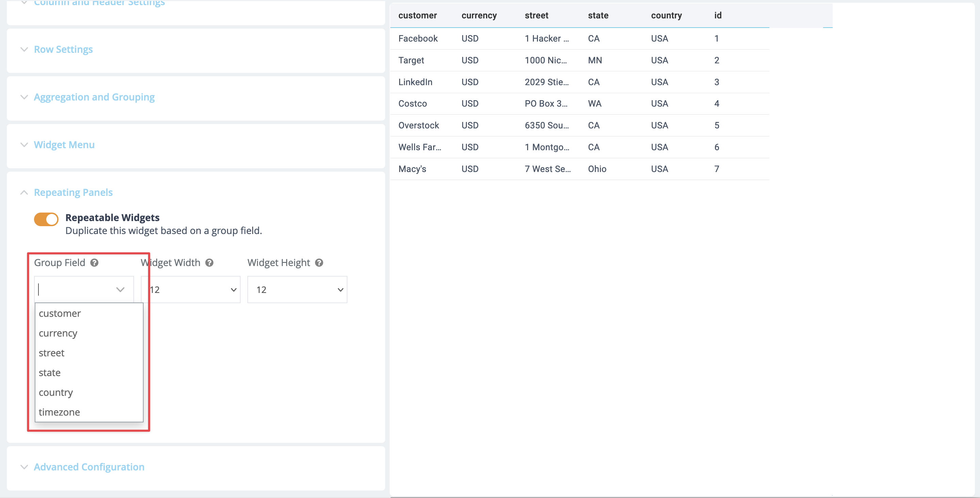The width and height of the screenshot is (980, 498).
Task: Expand the Row Settings section
Action: tap(63, 49)
